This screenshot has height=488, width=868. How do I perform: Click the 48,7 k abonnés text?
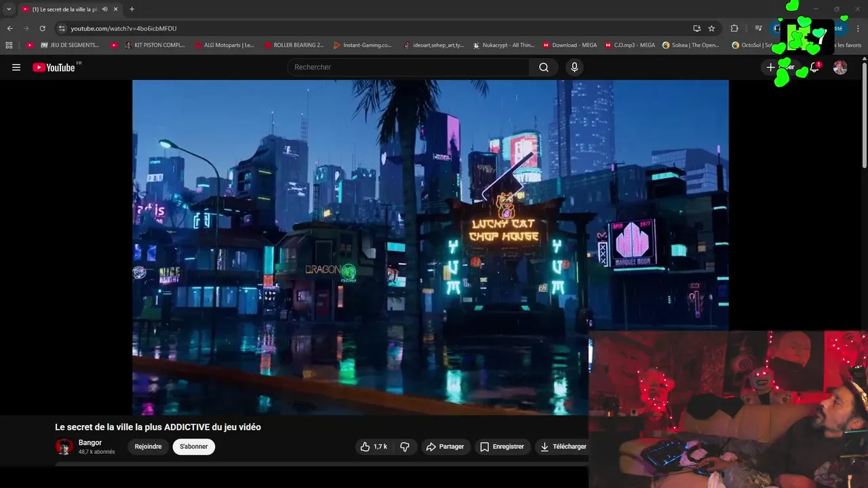pyautogui.click(x=97, y=452)
